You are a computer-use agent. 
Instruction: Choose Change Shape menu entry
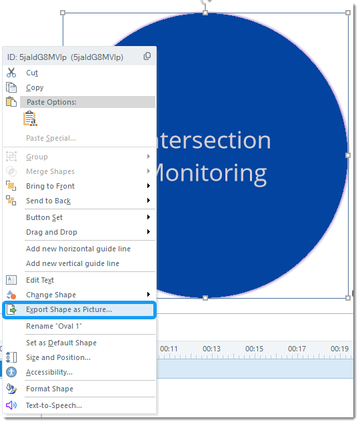(x=79, y=295)
